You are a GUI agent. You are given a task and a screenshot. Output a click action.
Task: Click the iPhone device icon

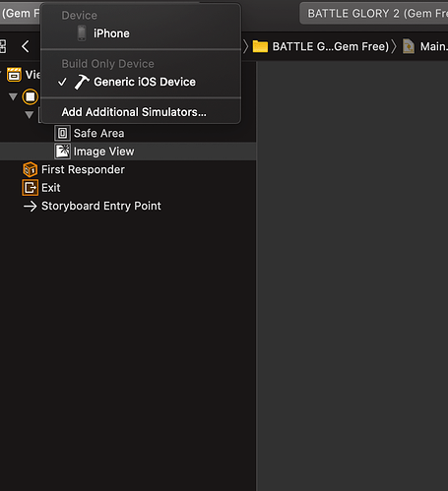[82, 33]
